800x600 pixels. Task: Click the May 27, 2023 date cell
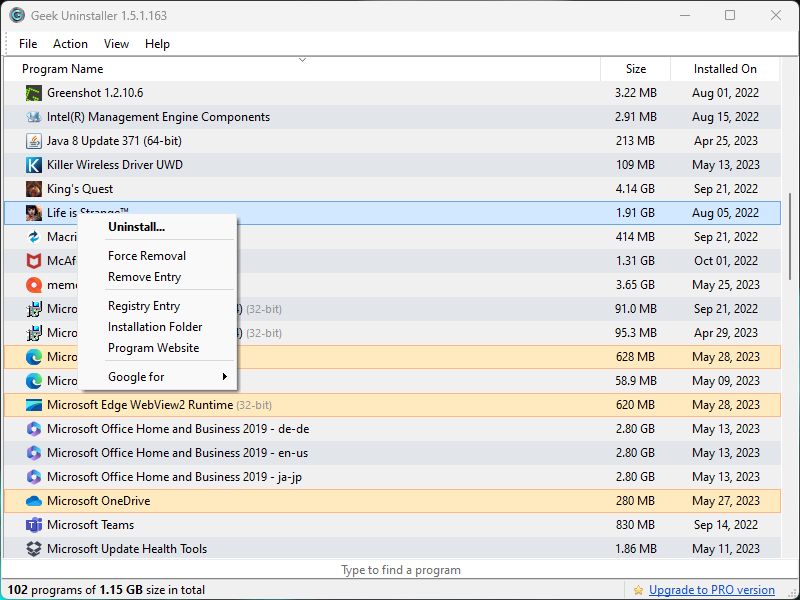pos(726,501)
